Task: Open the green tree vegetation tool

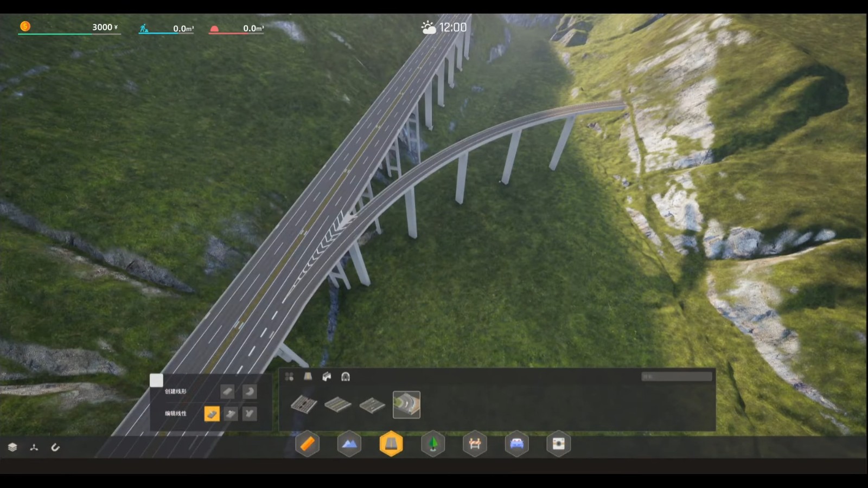Action: [x=433, y=444]
